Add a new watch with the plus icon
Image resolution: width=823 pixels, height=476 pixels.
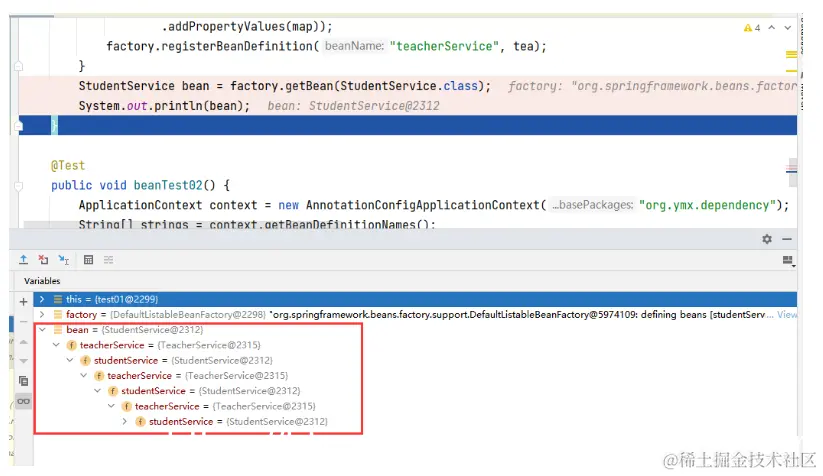(24, 302)
